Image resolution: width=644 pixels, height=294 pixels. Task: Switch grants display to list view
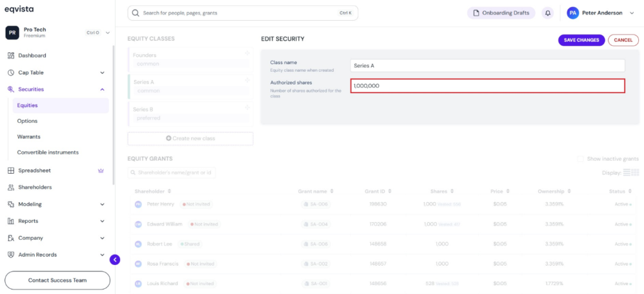tap(627, 172)
